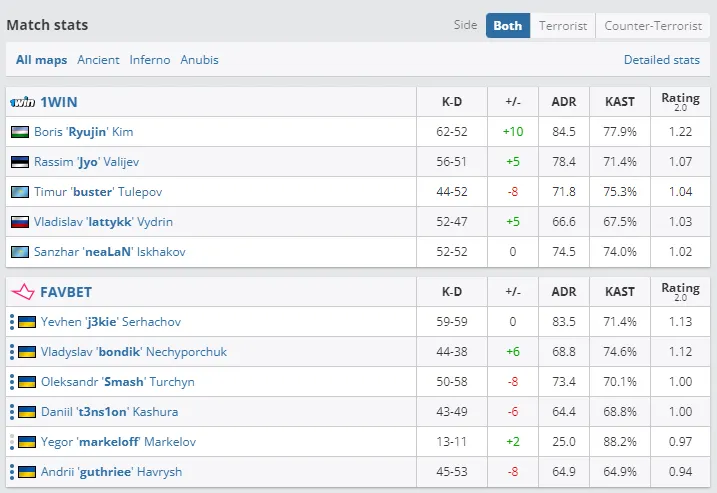
Task: Open Oleksandr 'Smash' Turchyn player profile
Action: pyautogui.click(x=118, y=382)
